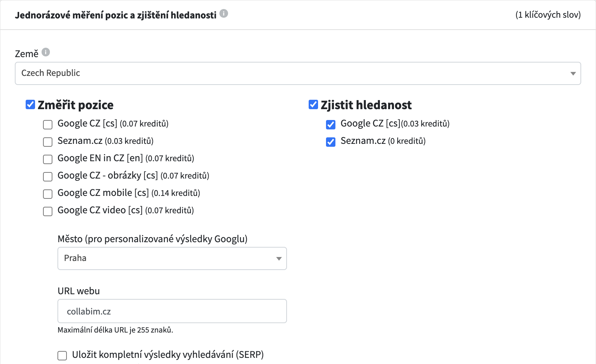Open the Země country dropdown
Screen dimensions: 596x364
tap(298, 73)
